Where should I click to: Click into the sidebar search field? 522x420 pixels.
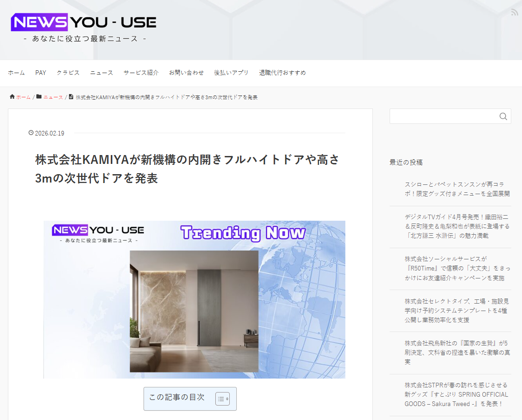tap(443, 116)
